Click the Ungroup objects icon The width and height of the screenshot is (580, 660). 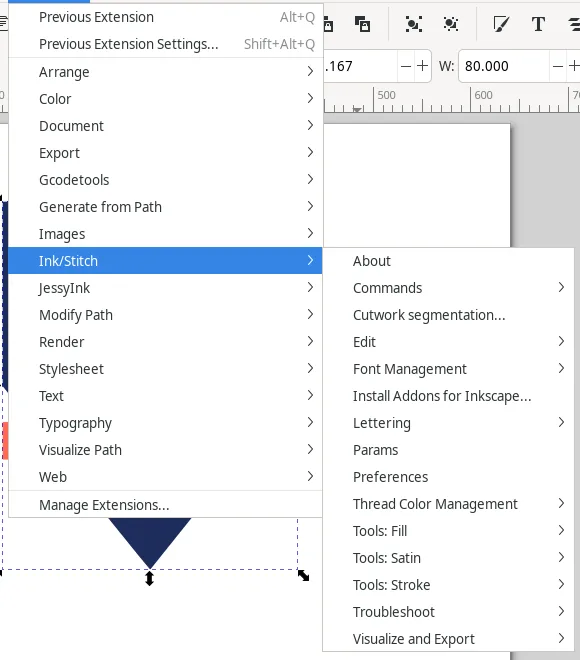[x=451, y=24]
